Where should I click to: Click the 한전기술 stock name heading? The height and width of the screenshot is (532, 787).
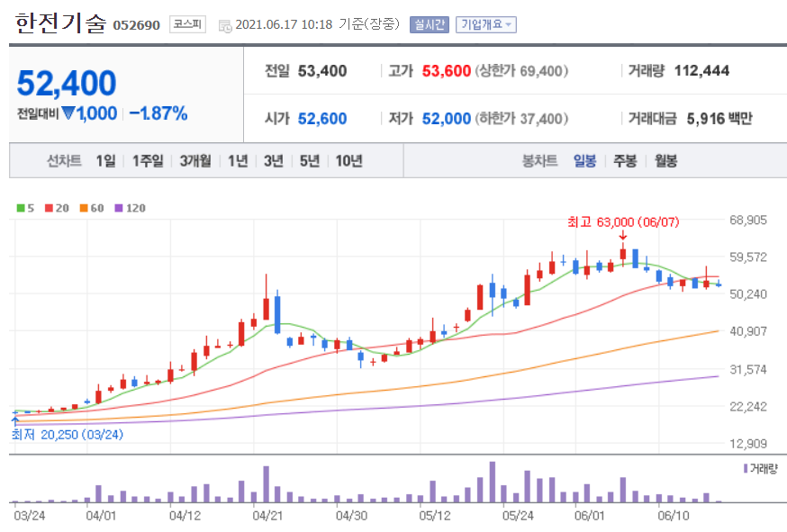coord(60,23)
